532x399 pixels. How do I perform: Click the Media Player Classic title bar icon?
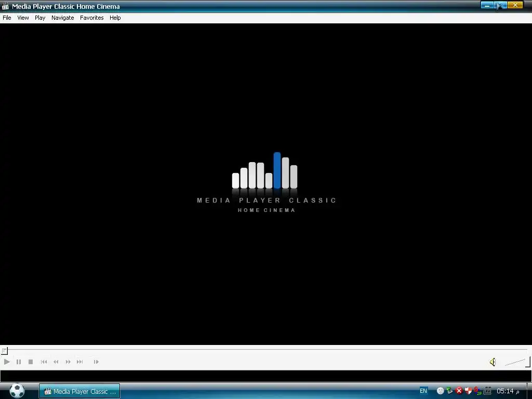5,6
